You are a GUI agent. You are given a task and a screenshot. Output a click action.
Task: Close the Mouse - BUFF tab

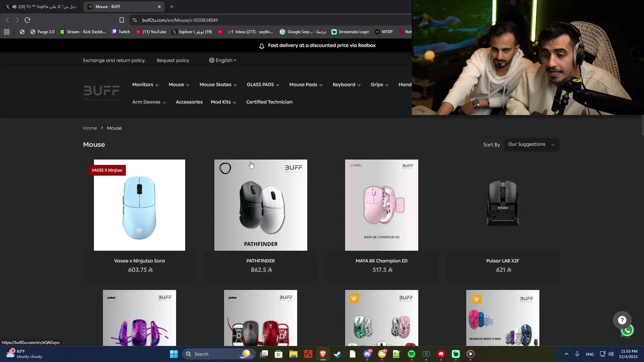click(159, 7)
